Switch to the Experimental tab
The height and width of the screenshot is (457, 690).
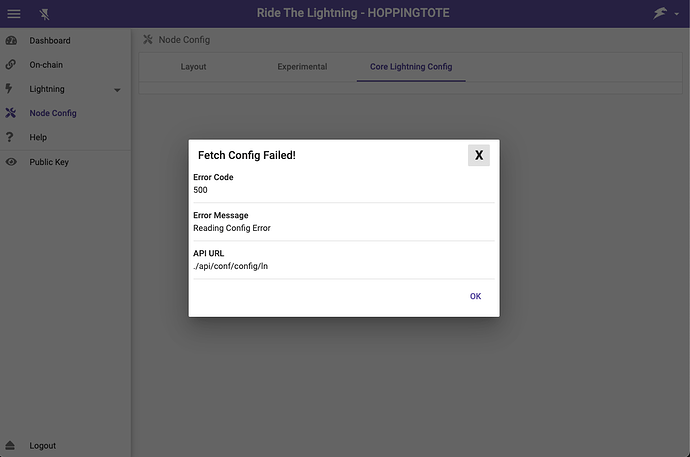pyautogui.click(x=302, y=67)
